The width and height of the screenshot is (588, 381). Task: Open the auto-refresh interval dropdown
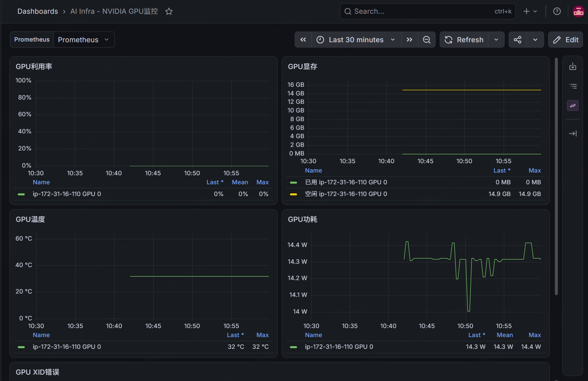pyautogui.click(x=496, y=40)
